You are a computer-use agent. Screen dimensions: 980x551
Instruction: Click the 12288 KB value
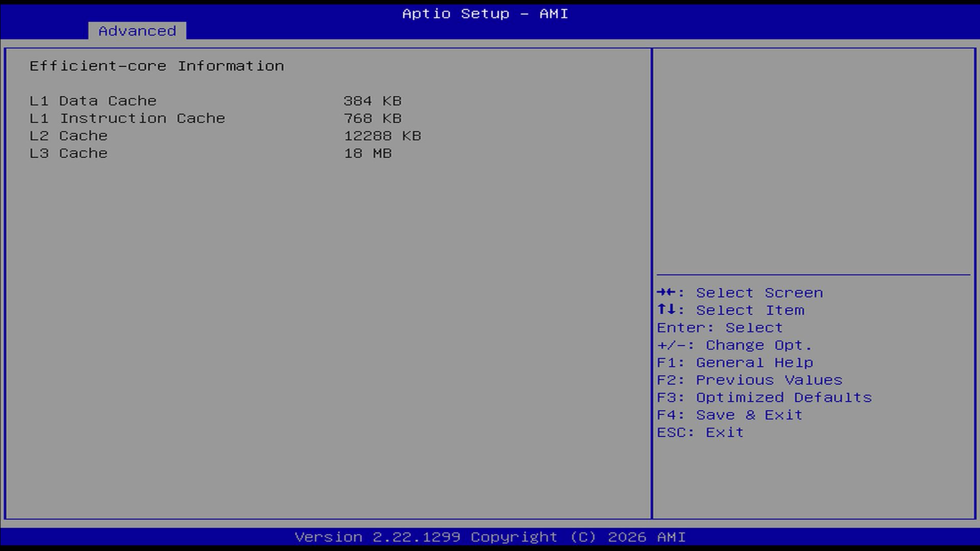[382, 136]
